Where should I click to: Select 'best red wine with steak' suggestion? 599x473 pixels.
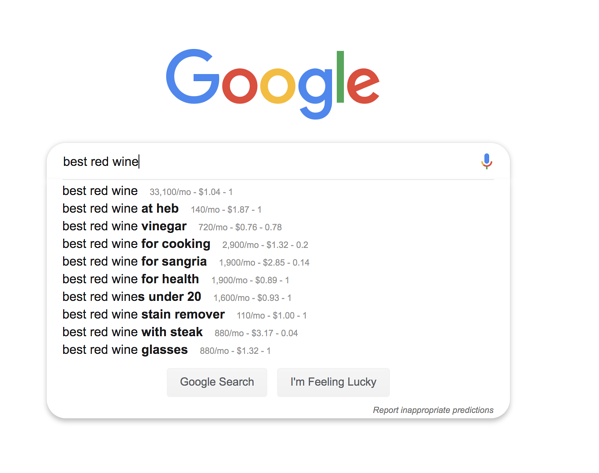pos(133,332)
